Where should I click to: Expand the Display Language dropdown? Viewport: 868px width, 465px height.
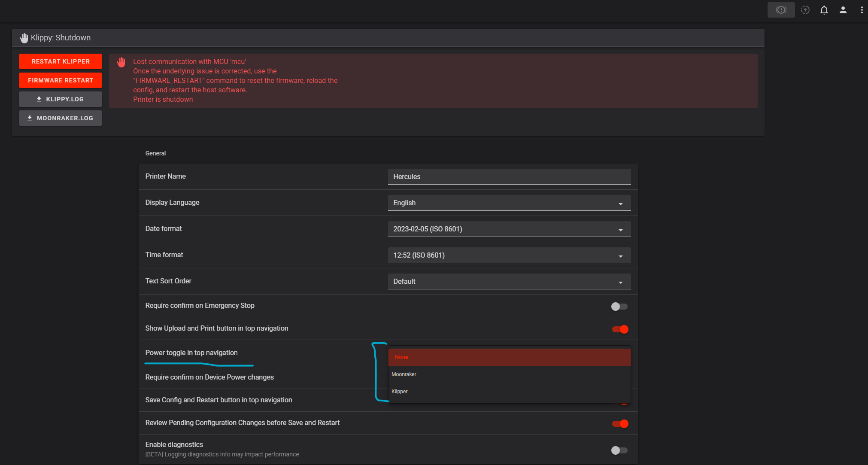tap(509, 203)
